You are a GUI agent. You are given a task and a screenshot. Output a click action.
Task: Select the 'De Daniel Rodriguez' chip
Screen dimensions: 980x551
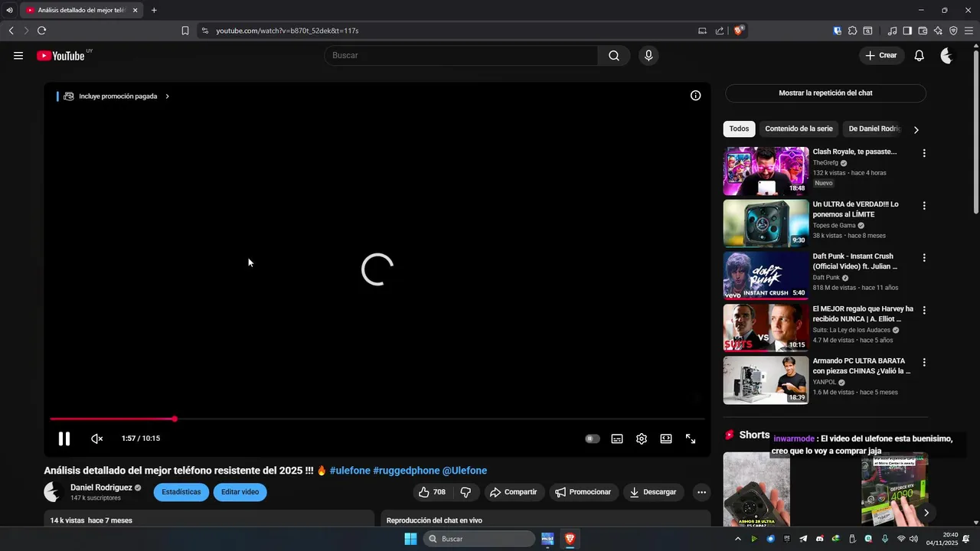(874, 129)
